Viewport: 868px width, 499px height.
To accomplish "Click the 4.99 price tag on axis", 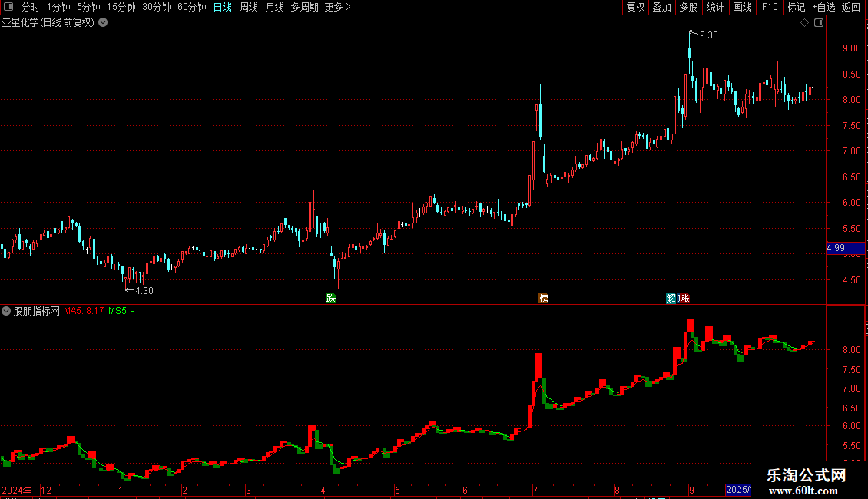I will (845, 248).
